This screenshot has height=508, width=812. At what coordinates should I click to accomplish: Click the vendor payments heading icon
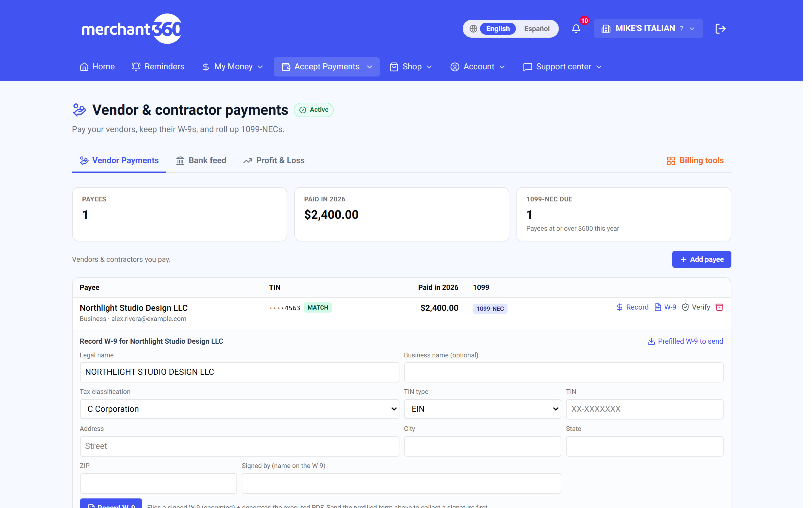(x=79, y=110)
